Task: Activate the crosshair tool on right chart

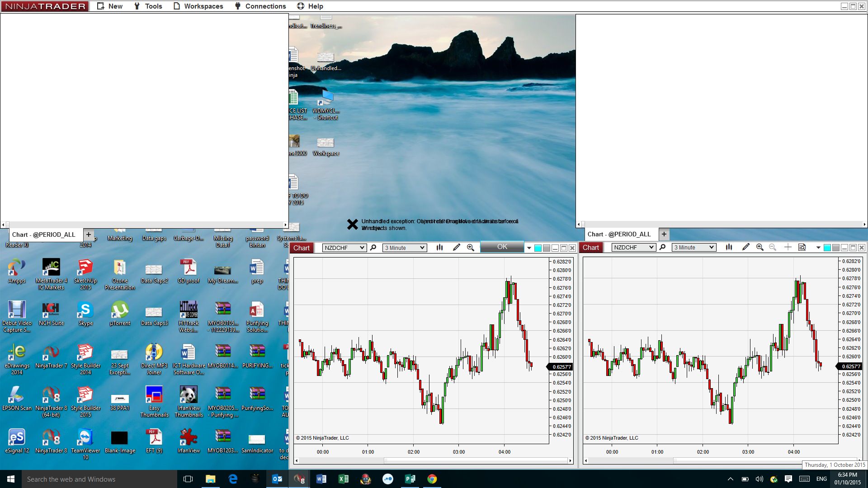Action: [788, 247]
